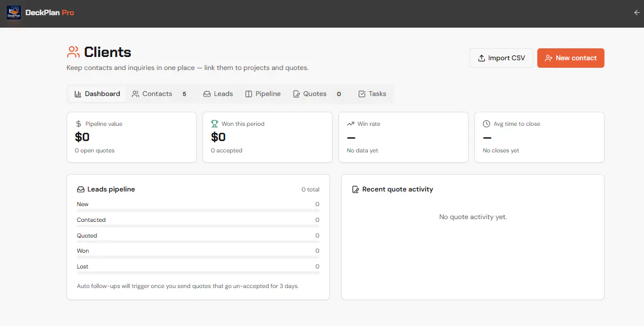Click the Lost leads progress bar
Viewport: 644px width, 326px height.
pyautogui.click(x=198, y=273)
